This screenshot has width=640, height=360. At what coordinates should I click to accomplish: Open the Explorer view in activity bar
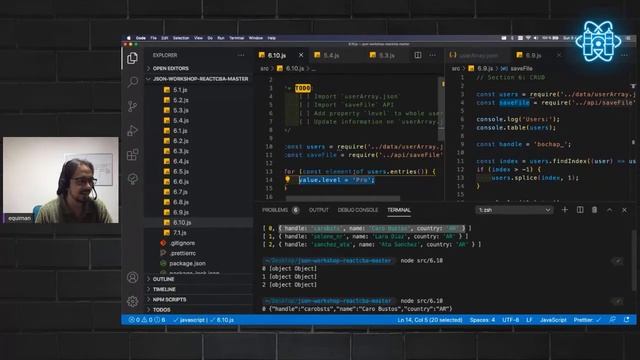132,58
